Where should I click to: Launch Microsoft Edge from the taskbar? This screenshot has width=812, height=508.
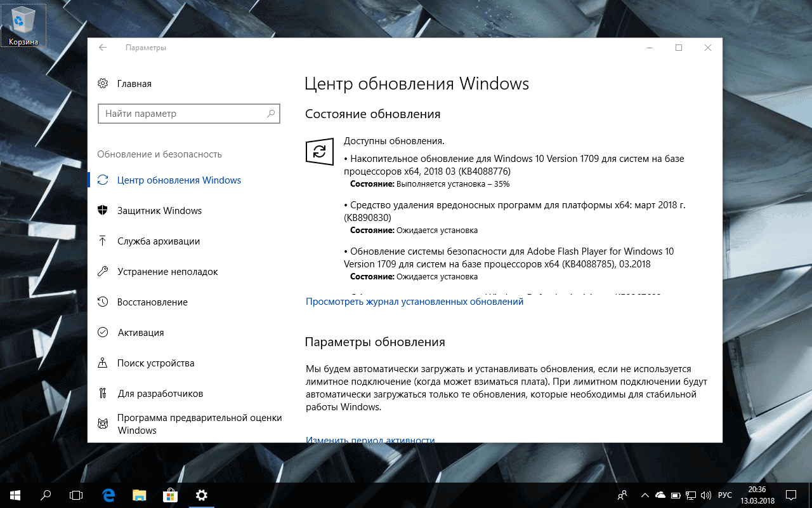[x=108, y=495]
